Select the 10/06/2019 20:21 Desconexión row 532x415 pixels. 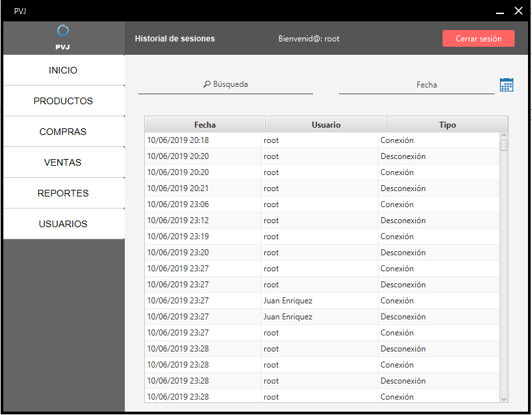point(322,188)
